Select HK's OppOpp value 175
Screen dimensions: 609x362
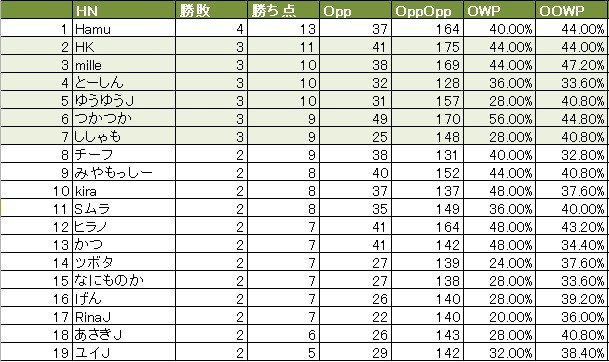[x=427, y=46]
